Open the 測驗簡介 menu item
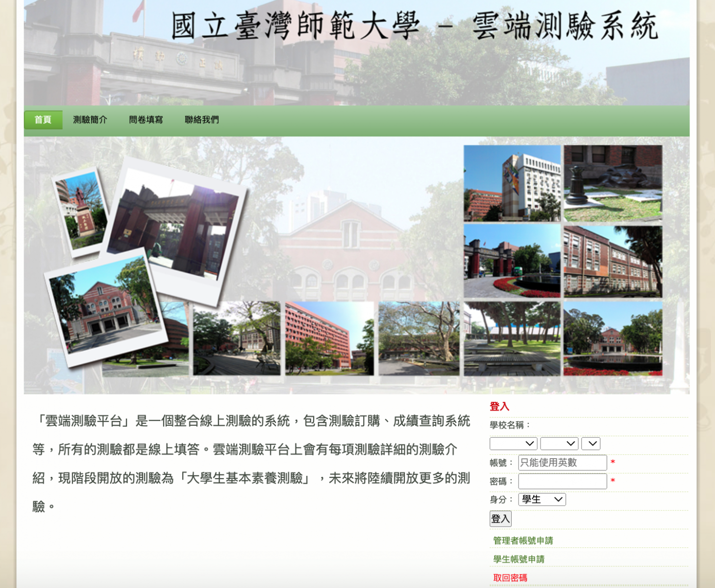This screenshot has height=588, width=715. point(90,120)
